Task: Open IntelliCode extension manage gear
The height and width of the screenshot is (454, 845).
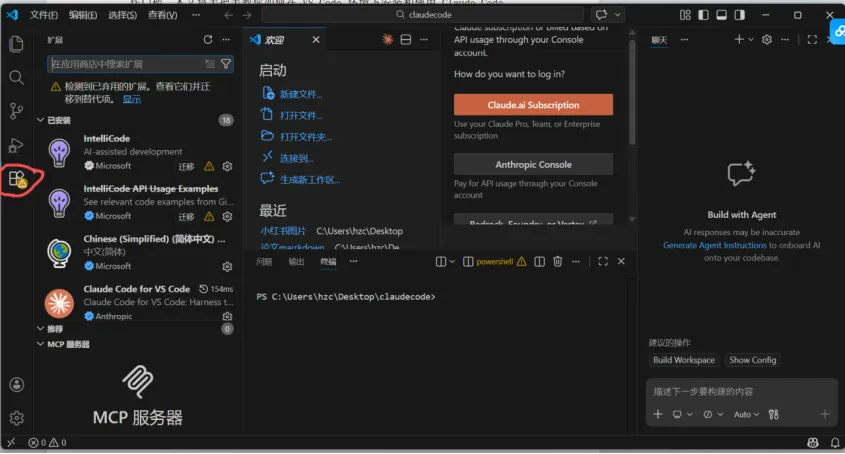Action: tap(227, 166)
